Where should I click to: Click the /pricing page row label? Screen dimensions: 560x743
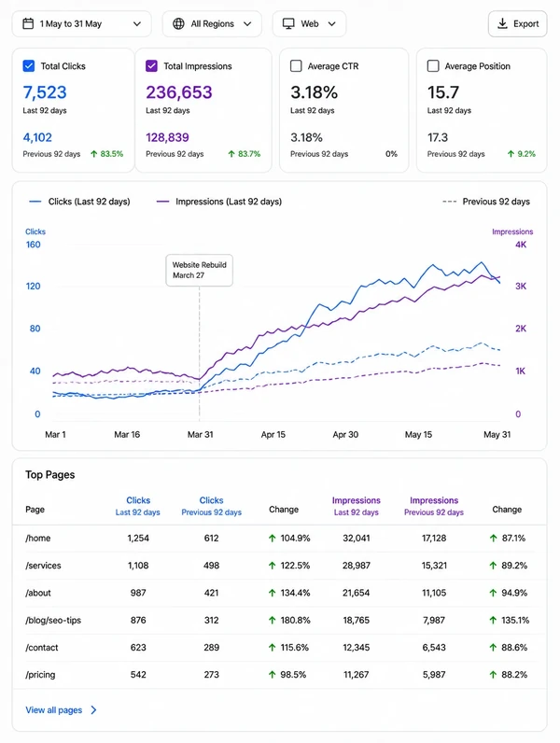point(40,675)
